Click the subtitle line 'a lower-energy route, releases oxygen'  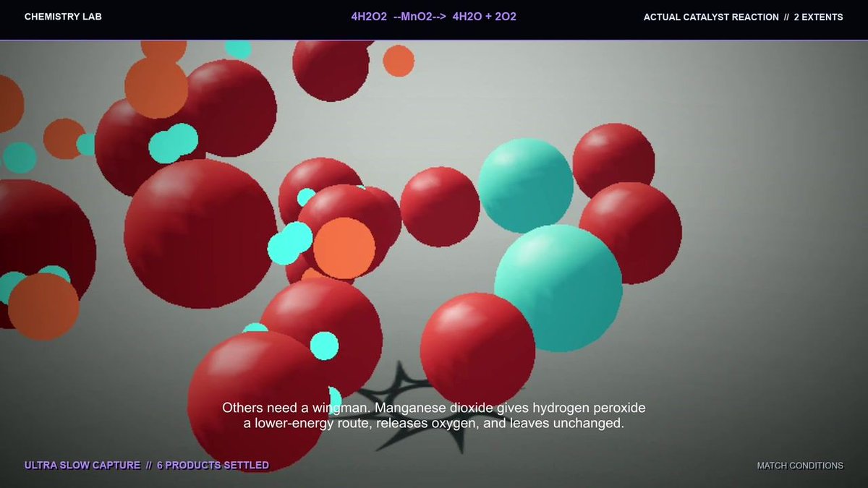coord(433,424)
